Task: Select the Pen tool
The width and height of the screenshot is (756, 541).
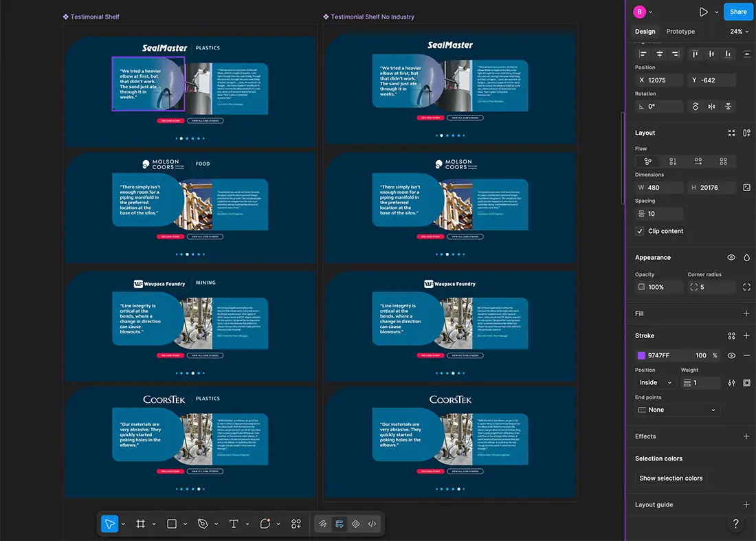Action: (x=203, y=524)
